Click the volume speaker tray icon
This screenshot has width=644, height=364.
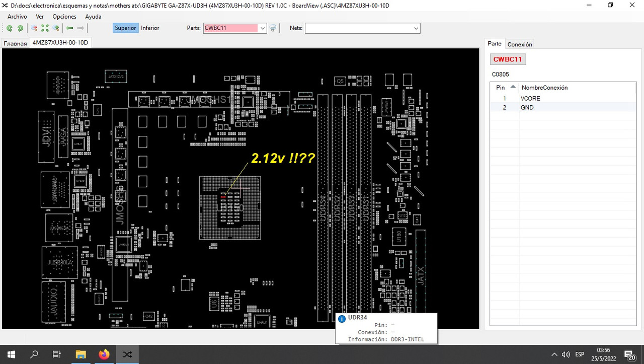[x=566, y=354]
